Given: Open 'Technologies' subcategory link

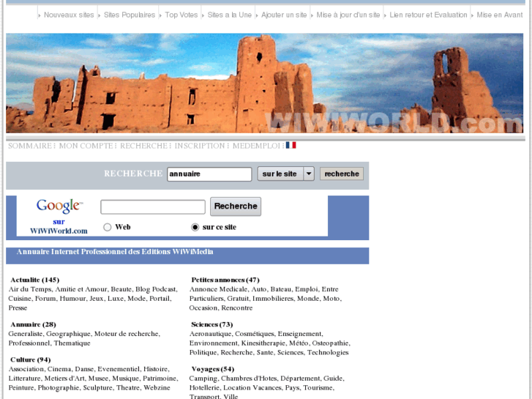Looking at the screenshot, I should point(328,352).
